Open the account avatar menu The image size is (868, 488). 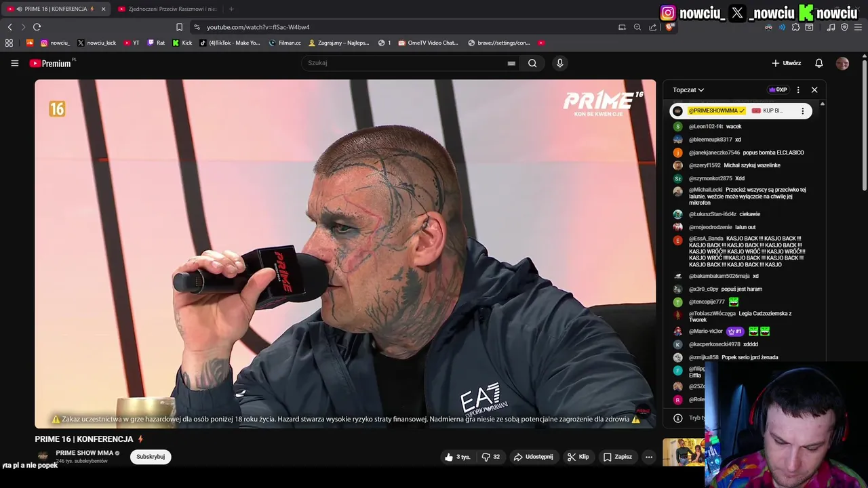pos(842,63)
